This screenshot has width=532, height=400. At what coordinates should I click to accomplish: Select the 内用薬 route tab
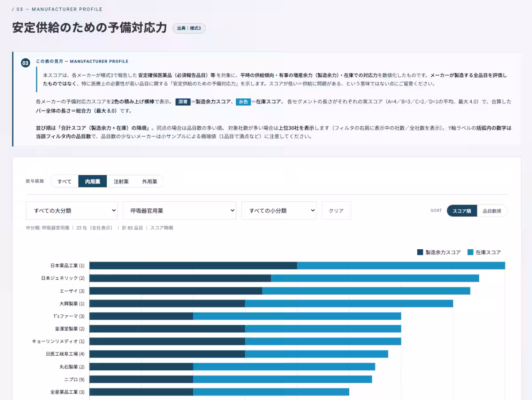pyautogui.click(x=93, y=181)
